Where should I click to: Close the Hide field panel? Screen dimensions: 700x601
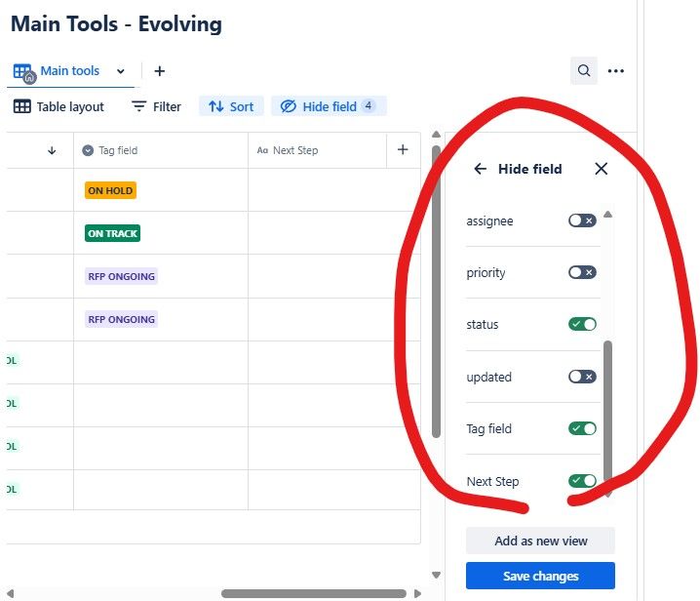602,169
